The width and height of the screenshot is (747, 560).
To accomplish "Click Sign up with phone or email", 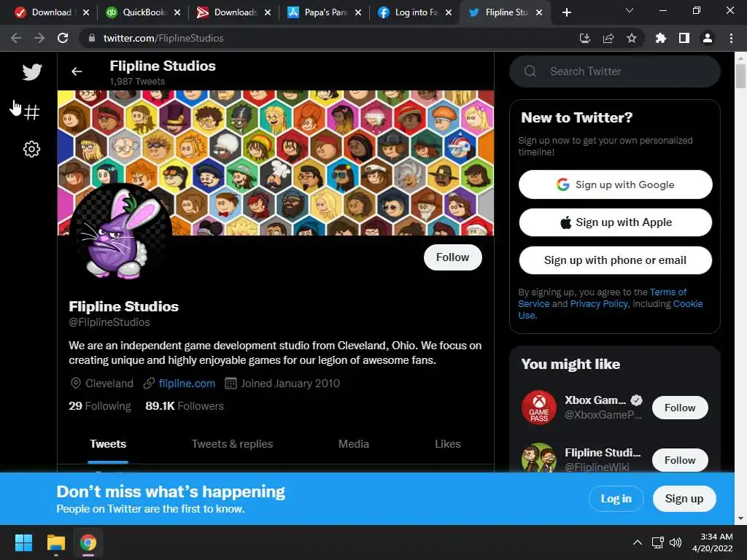I will pos(615,260).
